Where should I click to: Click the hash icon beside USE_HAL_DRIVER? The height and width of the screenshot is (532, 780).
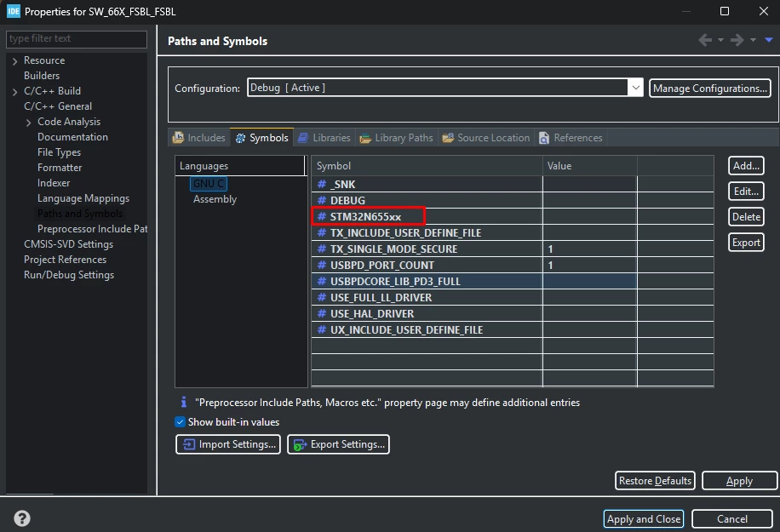322,314
